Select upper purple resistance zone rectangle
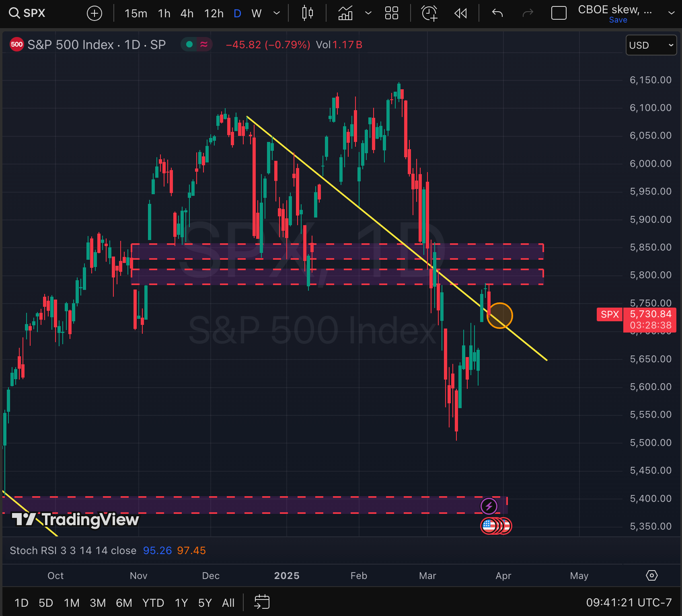The image size is (682, 616). tap(337, 251)
